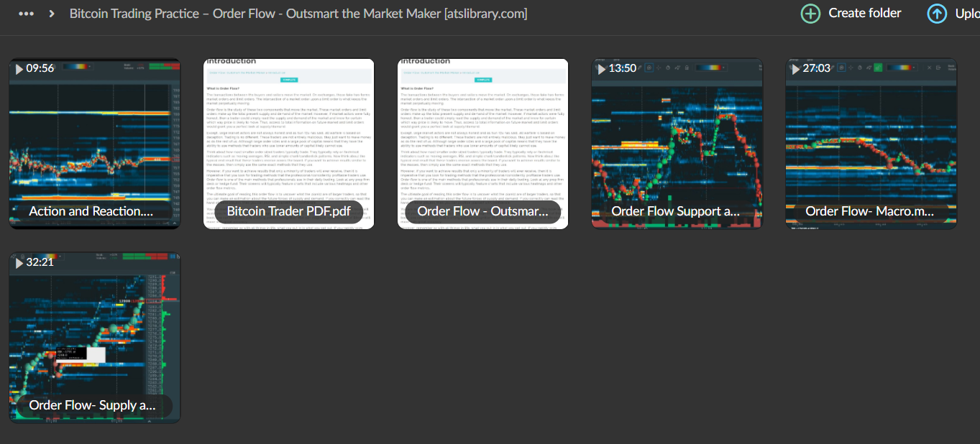Click the green plus circle icon
This screenshot has width=980, height=444.
(810, 13)
